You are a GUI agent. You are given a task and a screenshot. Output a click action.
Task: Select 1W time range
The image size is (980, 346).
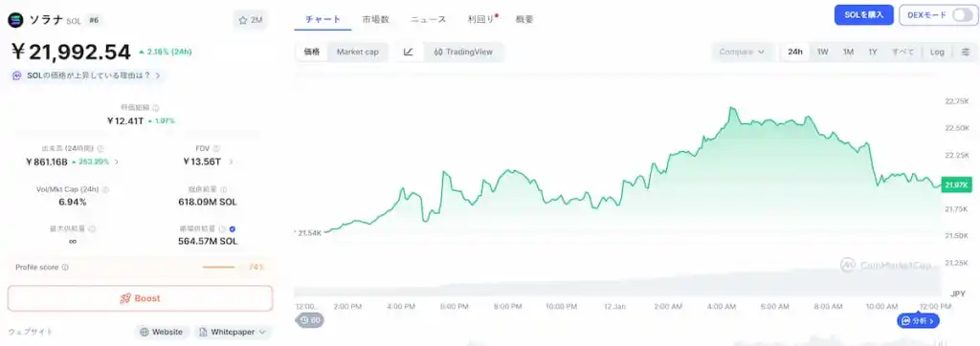pyautogui.click(x=822, y=52)
